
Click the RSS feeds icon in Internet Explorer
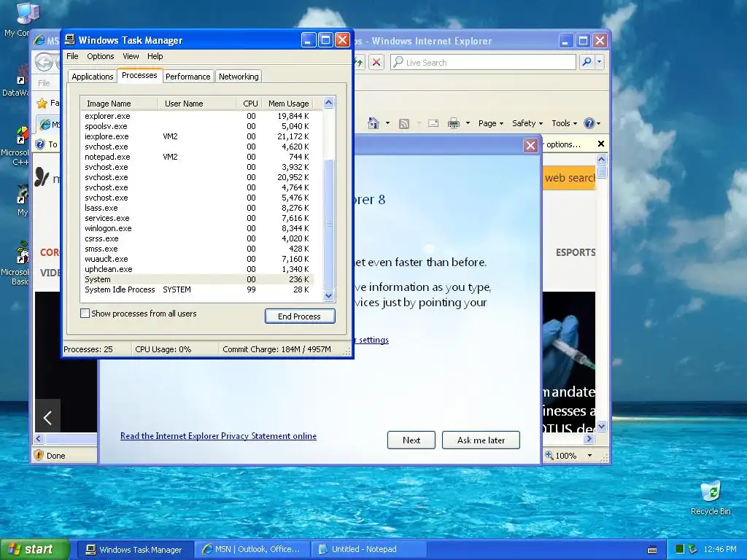[404, 124]
